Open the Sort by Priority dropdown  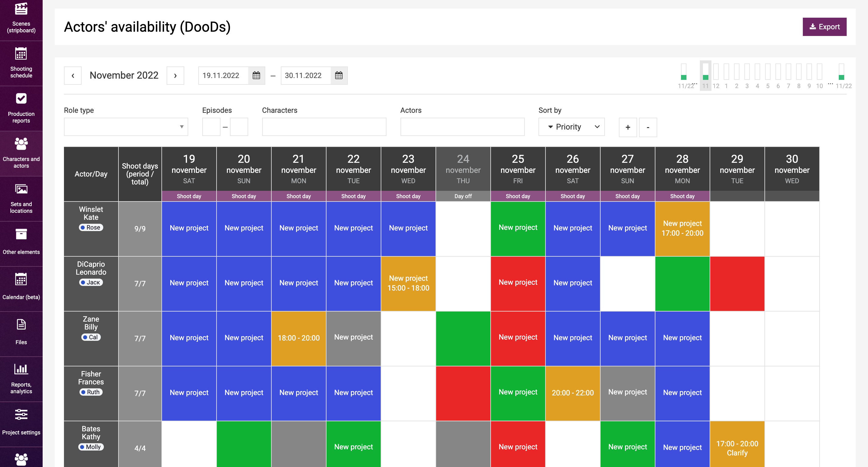[x=571, y=127]
